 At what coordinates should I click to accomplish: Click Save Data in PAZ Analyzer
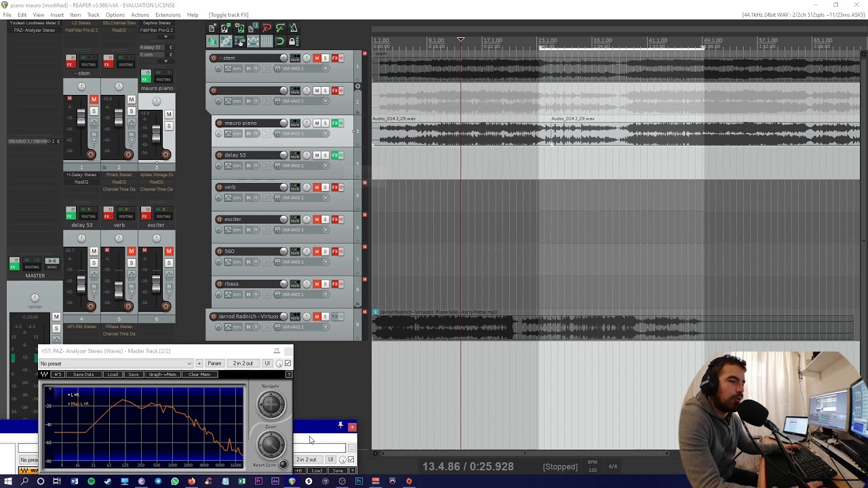(x=84, y=374)
